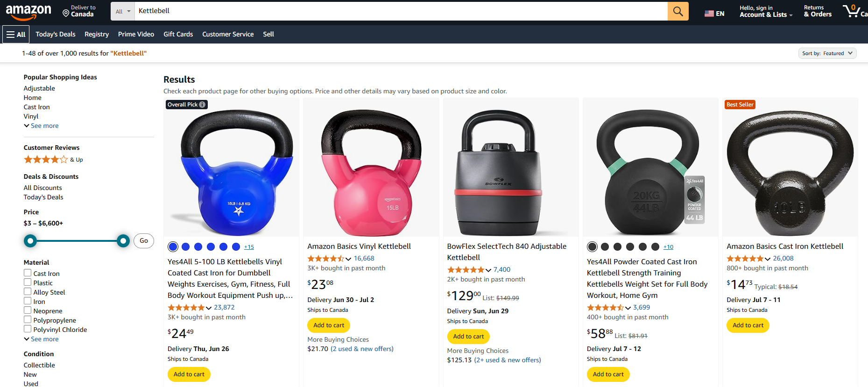
Task: Open Today's Deals from the navigation bar
Action: pyautogui.click(x=55, y=34)
